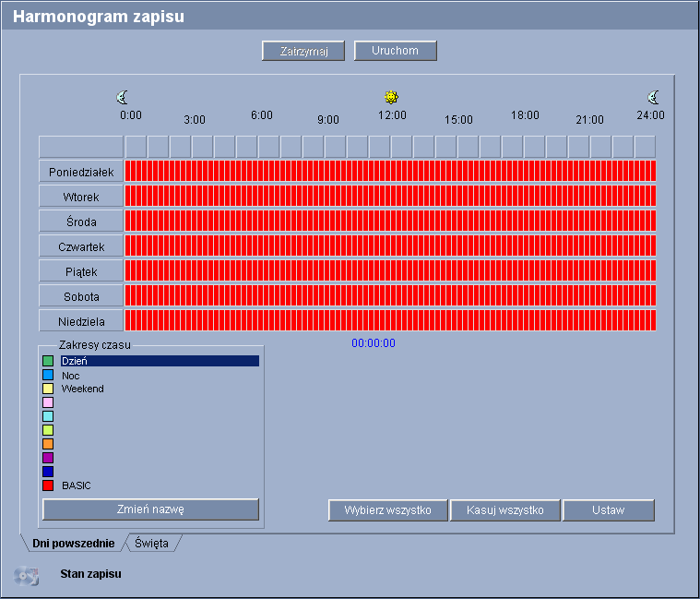
Task: Click the 6:00 time label
Action: [x=262, y=115]
